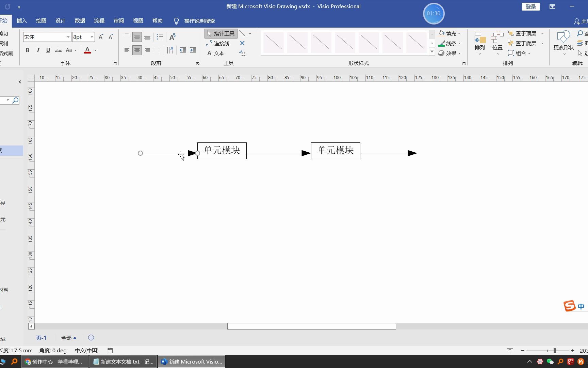Select the Text tool (文本)

216,53
